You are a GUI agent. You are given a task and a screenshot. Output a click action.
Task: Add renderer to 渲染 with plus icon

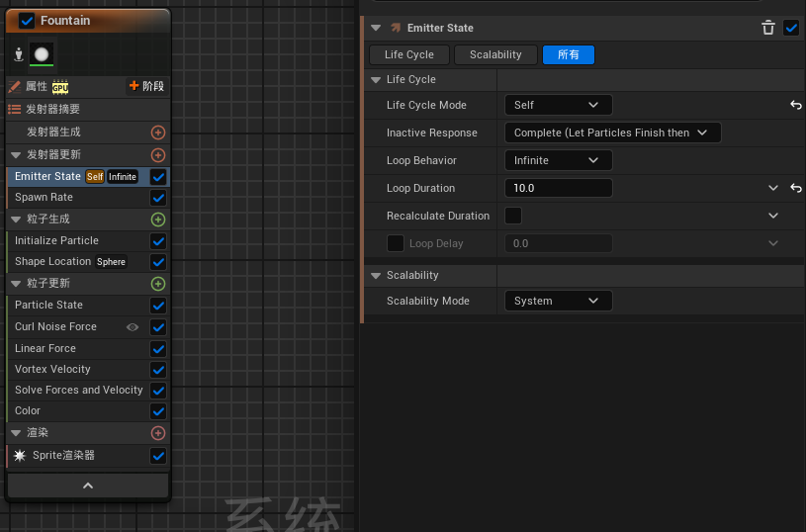pos(158,433)
